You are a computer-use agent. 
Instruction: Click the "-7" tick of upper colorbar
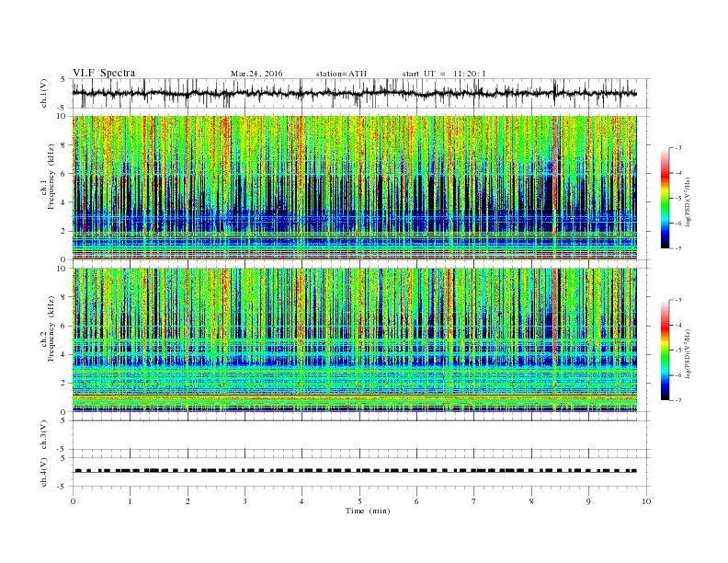[678, 248]
